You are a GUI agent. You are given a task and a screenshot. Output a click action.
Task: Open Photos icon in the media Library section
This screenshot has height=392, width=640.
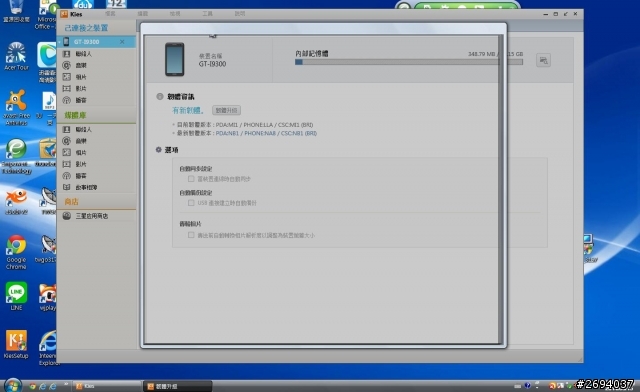[x=67, y=152]
